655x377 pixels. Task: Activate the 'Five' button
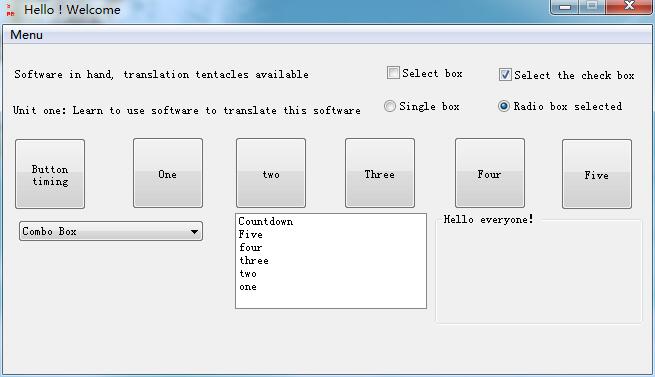coord(597,174)
